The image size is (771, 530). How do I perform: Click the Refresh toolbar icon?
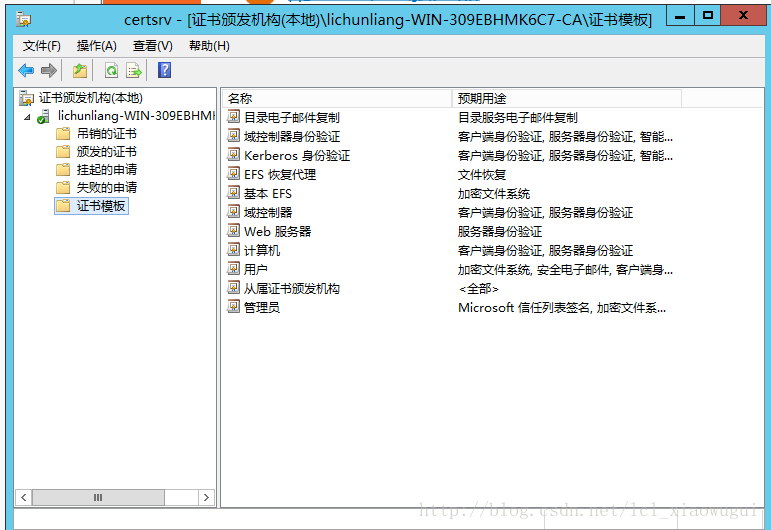coord(112,71)
